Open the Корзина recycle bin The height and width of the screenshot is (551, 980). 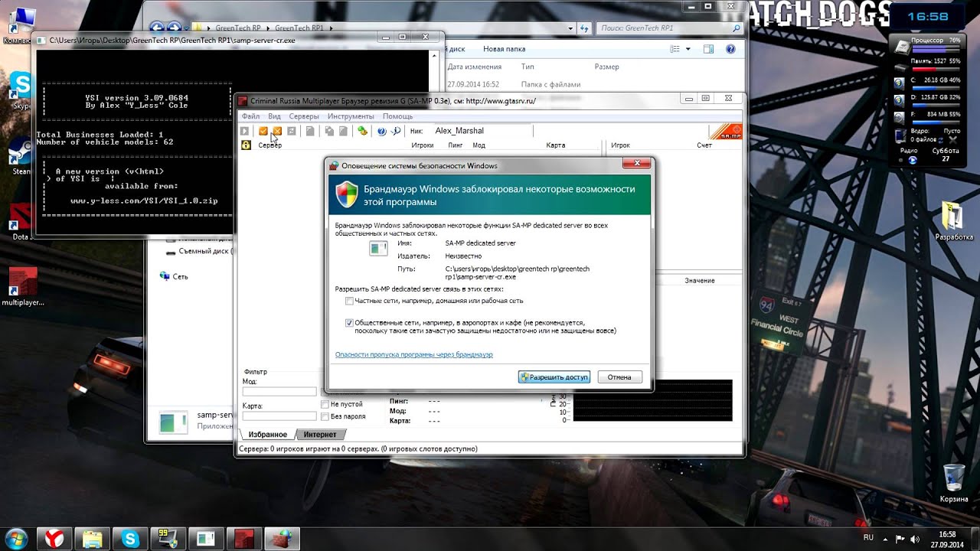tap(954, 483)
